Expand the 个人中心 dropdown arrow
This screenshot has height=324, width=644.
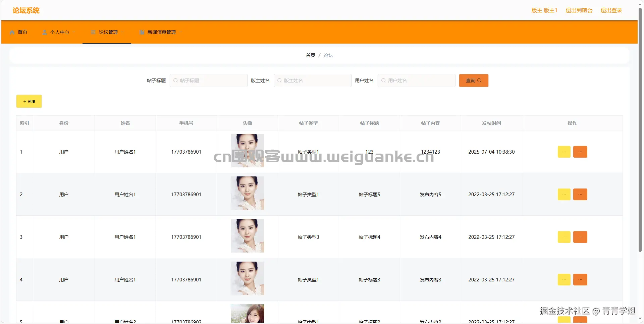coord(74,32)
